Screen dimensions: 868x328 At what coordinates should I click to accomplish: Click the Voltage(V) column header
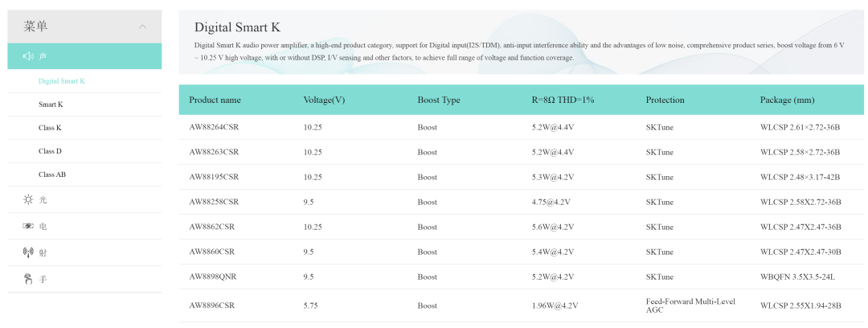click(325, 100)
